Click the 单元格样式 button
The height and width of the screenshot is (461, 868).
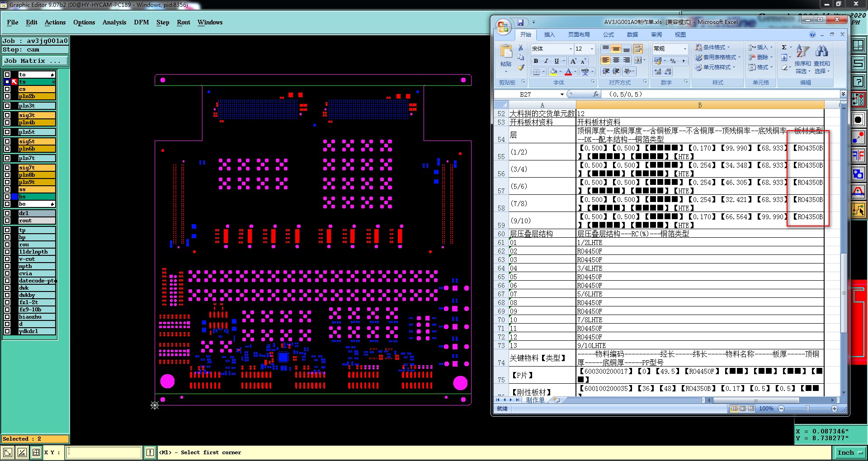(715, 67)
